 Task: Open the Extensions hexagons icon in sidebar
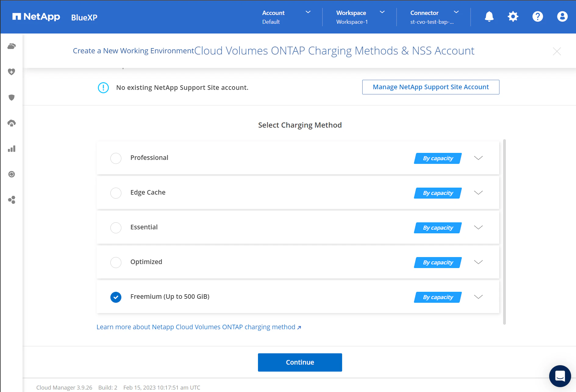pyautogui.click(x=12, y=200)
